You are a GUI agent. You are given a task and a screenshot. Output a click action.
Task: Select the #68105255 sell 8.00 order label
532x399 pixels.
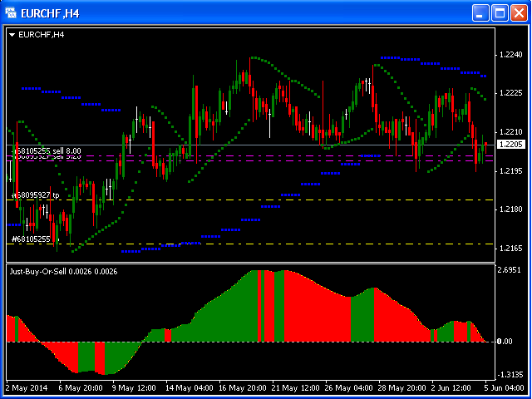click(47, 150)
